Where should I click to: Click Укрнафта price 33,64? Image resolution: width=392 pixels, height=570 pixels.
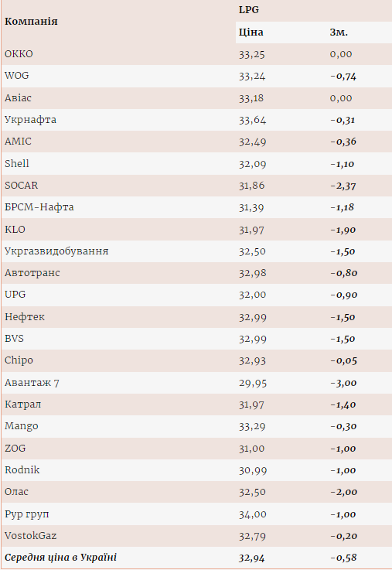coord(252,120)
